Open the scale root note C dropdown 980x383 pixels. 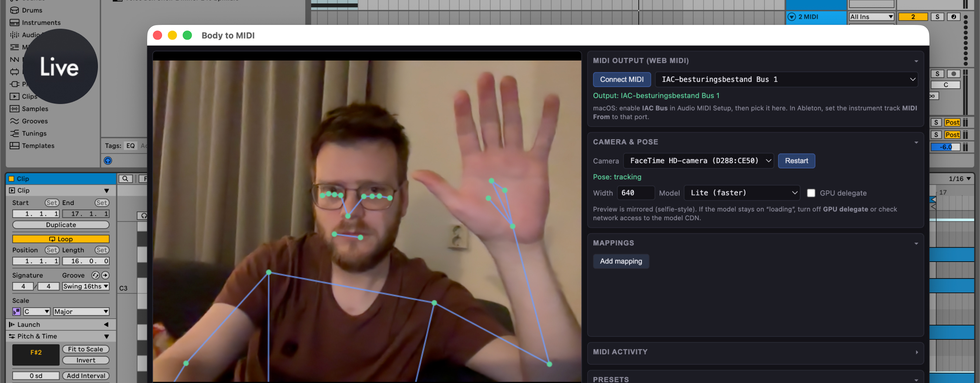tap(37, 312)
